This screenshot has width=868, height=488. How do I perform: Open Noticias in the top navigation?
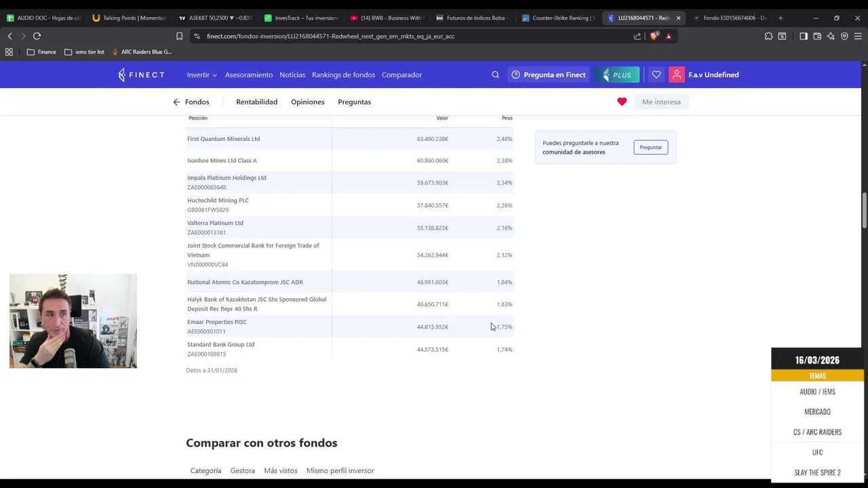pos(292,75)
